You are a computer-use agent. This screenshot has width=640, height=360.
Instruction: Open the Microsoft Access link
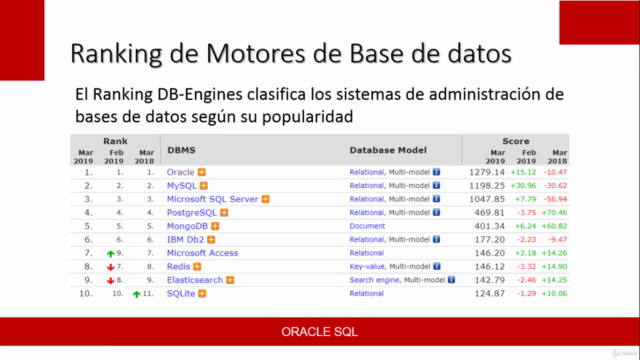202,253
